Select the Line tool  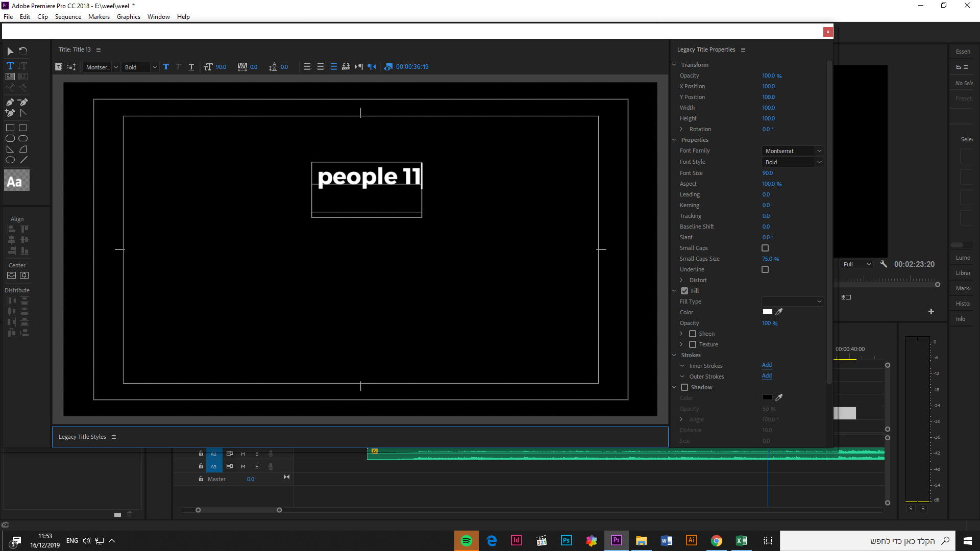[x=23, y=160]
